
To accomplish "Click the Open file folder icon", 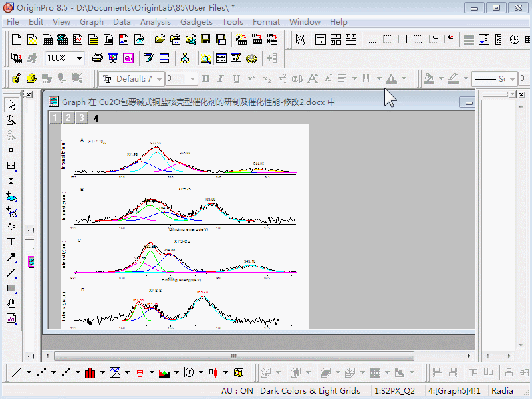I will (x=160, y=39).
